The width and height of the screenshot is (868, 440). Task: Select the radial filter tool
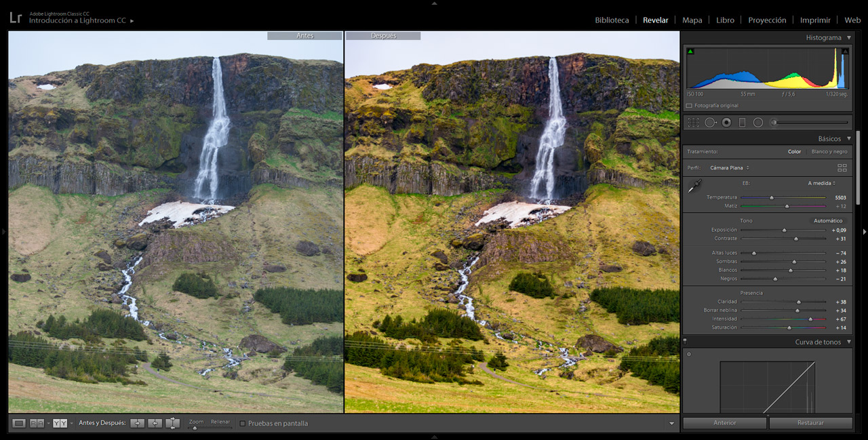click(758, 123)
